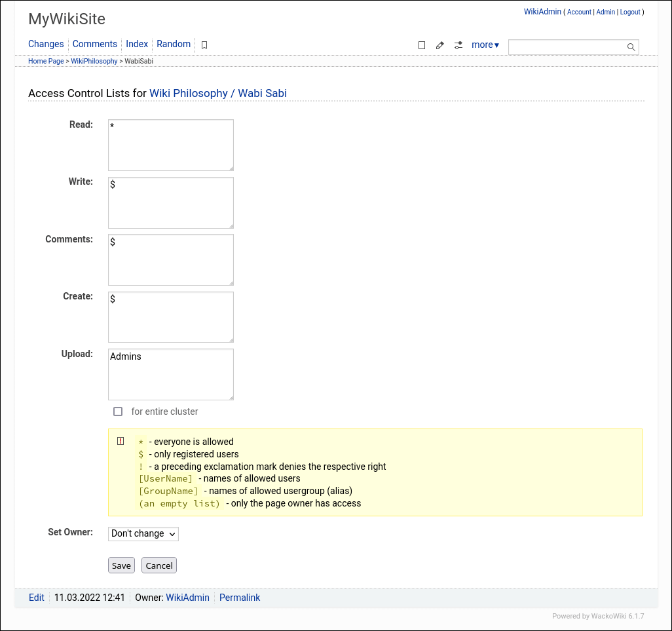This screenshot has width=672, height=631.
Task: Click the search input field
Action: click(x=567, y=47)
